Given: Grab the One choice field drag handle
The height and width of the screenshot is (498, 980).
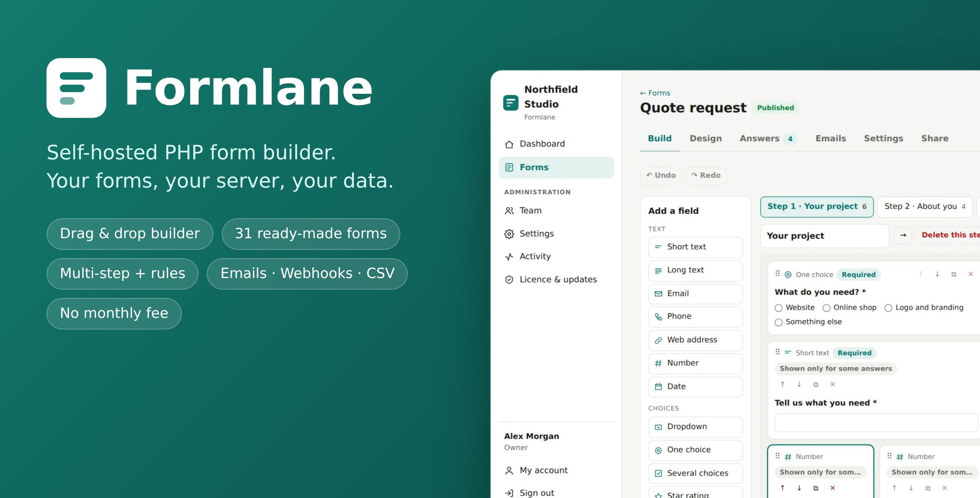Looking at the screenshot, I should coord(777,274).
